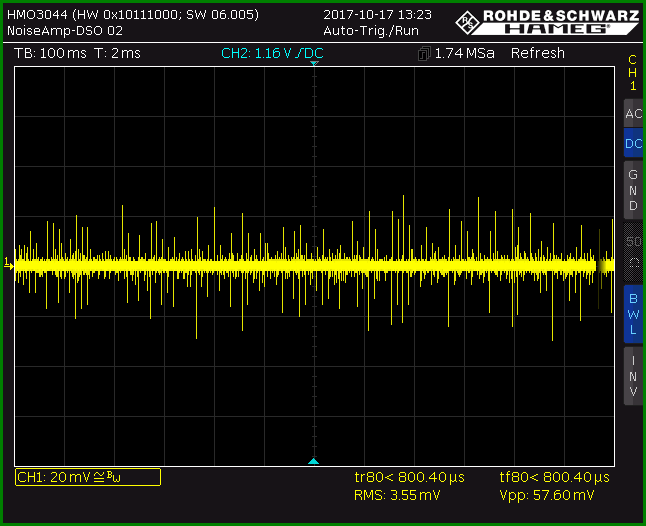646x526 pixels.
Task: Click the Vpp: 57.60 mV measurement
Action: [547, 495]
